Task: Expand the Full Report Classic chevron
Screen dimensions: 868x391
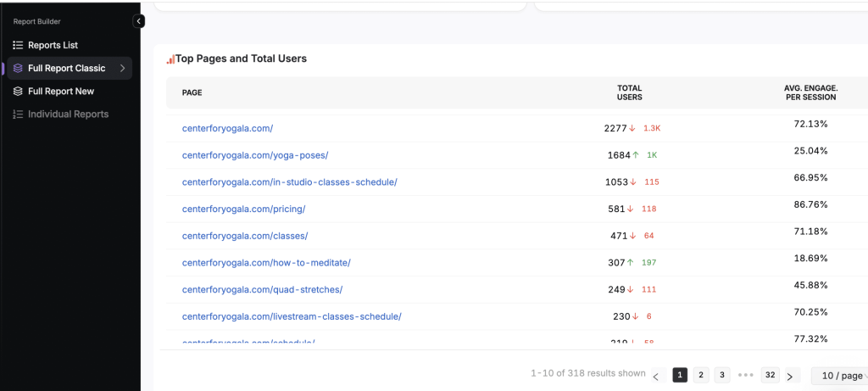Action: pyautogui.click(x=122, y=68)
